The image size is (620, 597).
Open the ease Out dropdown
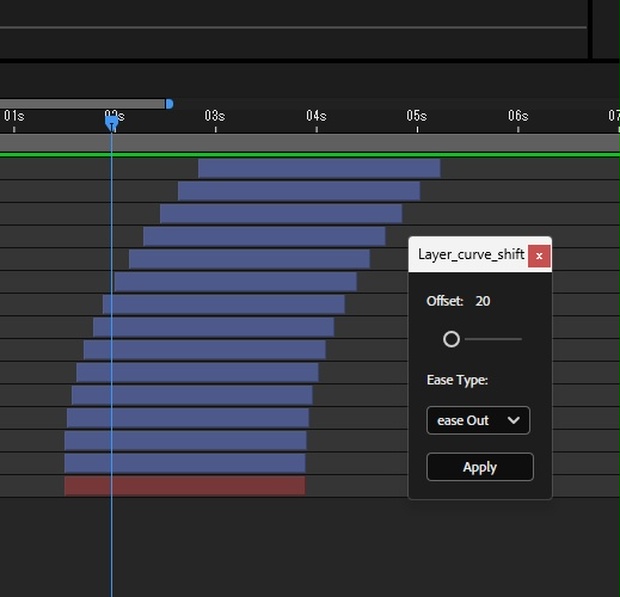pos(478,420)
